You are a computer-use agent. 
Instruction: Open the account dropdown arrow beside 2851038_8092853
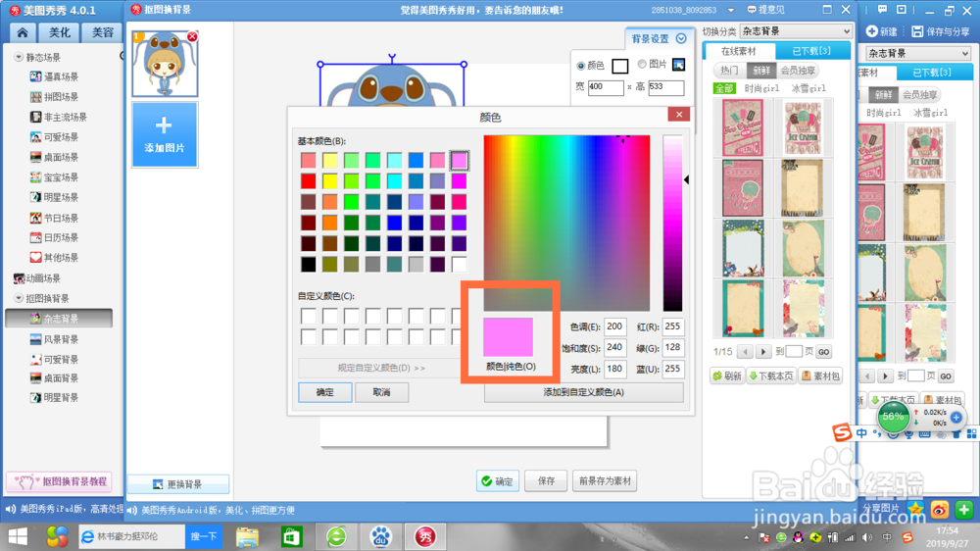pyautogui.click(x=731, y=11)
